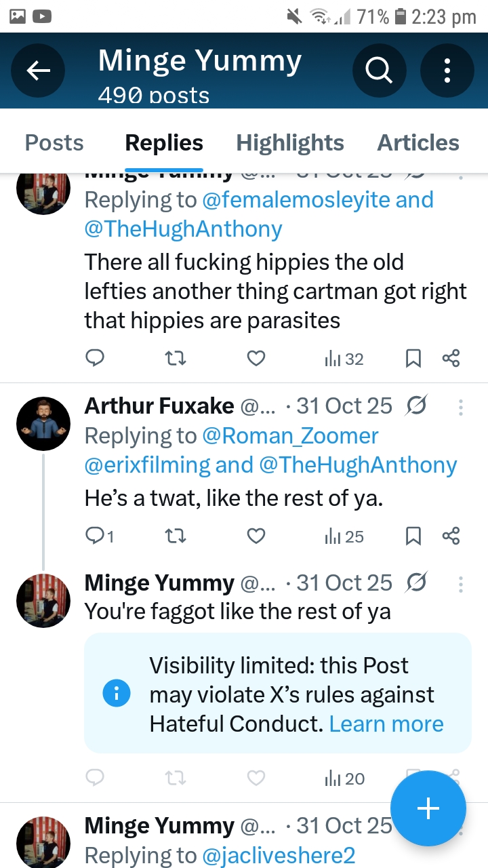
Task: Like Arthur Fuxake's reply
Action: pyautogui.click(x=256, y=536)
